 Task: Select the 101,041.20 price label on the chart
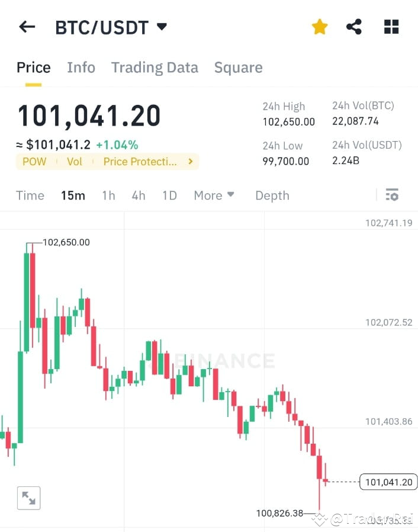[x=388, y=482]
